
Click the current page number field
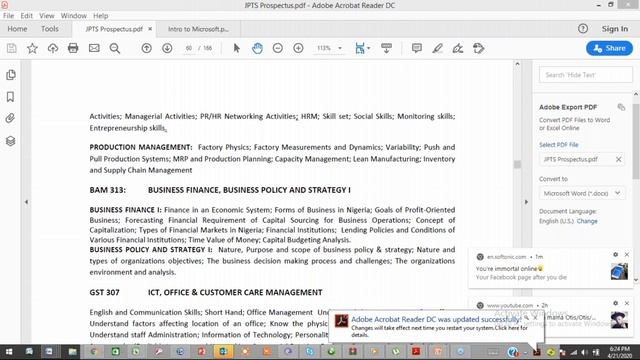pyautogui.click(x=188, y=48)
